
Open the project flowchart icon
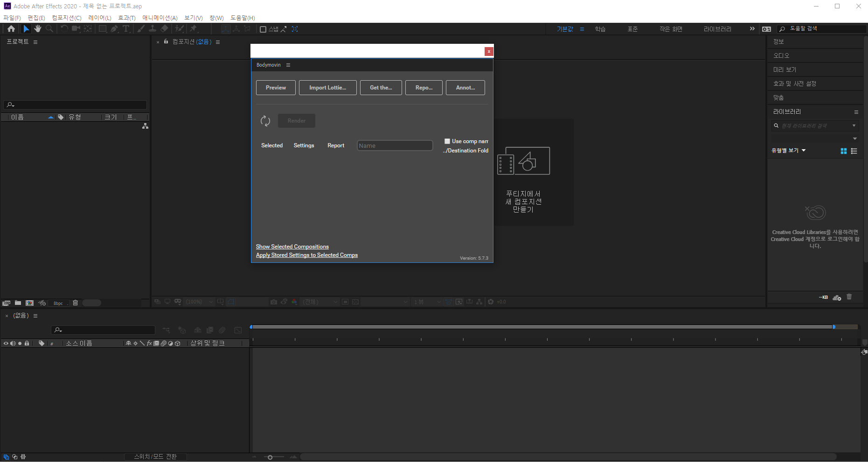(x=146, y=126)
